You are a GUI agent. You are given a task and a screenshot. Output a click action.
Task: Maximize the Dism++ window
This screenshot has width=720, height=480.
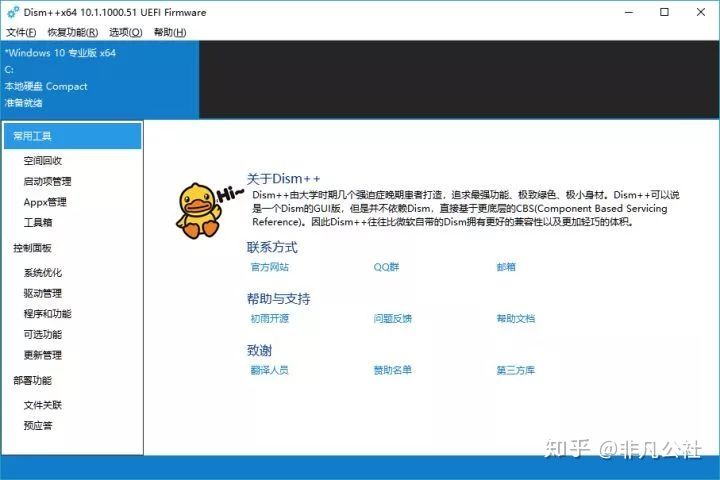664,12
